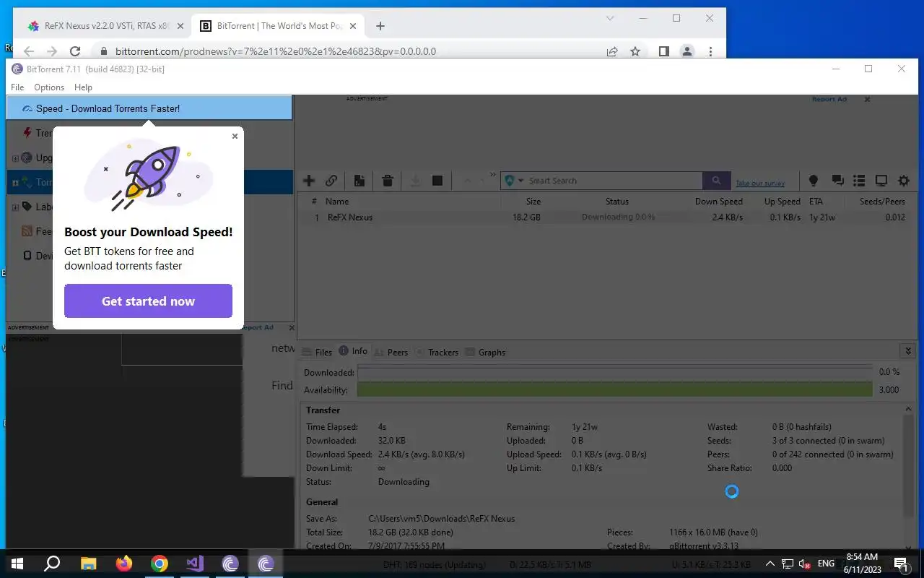Click the Chrome address bar URL
The height and width of the screenshot is (578, 924).
point(276,51)
